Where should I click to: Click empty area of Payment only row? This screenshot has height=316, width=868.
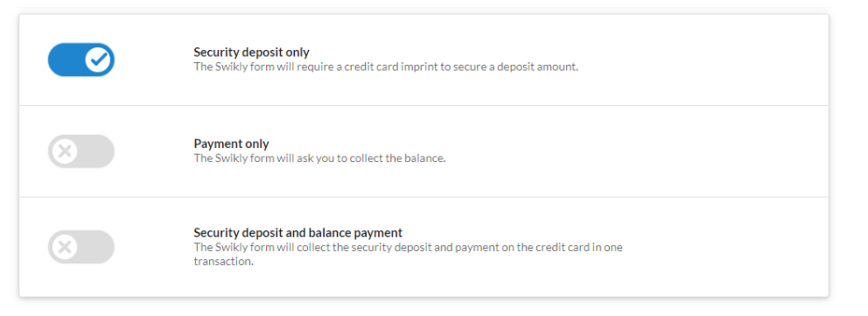click(x=637, y=151)
